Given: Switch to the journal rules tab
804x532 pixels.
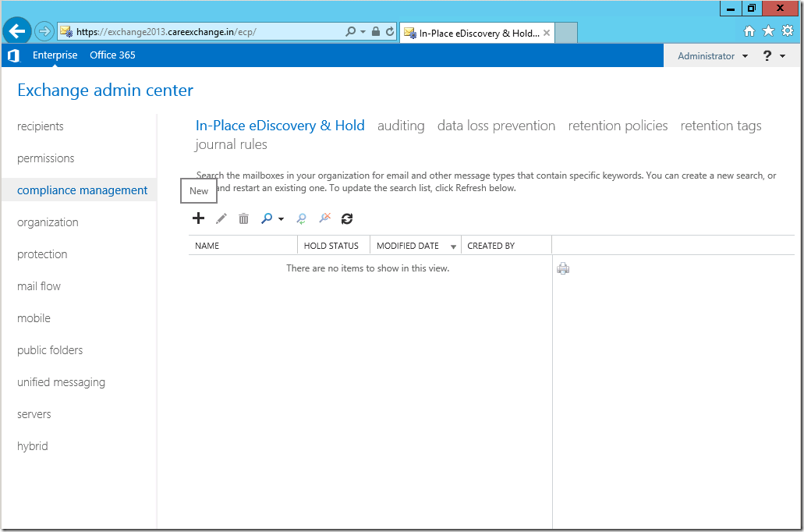Looking at the screenshot, I should point(231,144).
